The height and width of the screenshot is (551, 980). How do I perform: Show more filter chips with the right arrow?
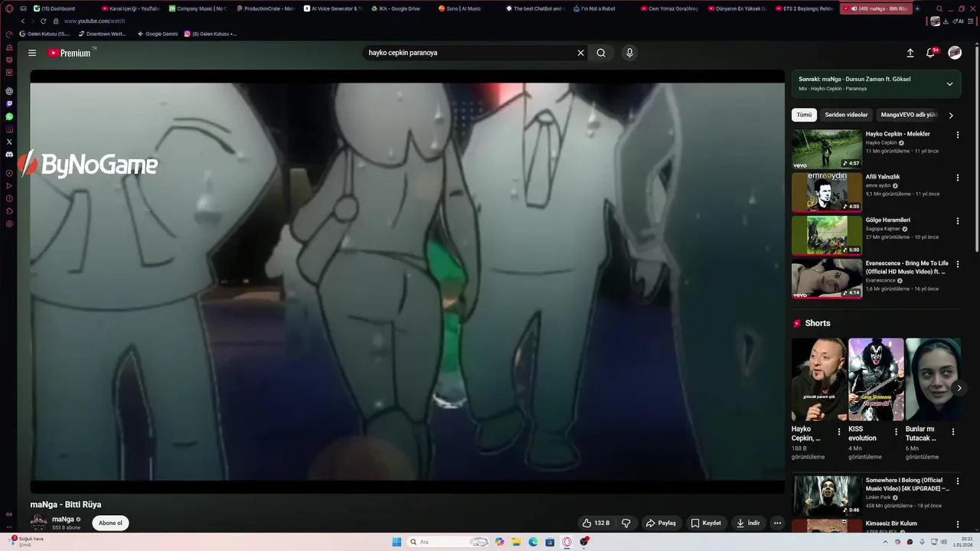pos(951,116)
